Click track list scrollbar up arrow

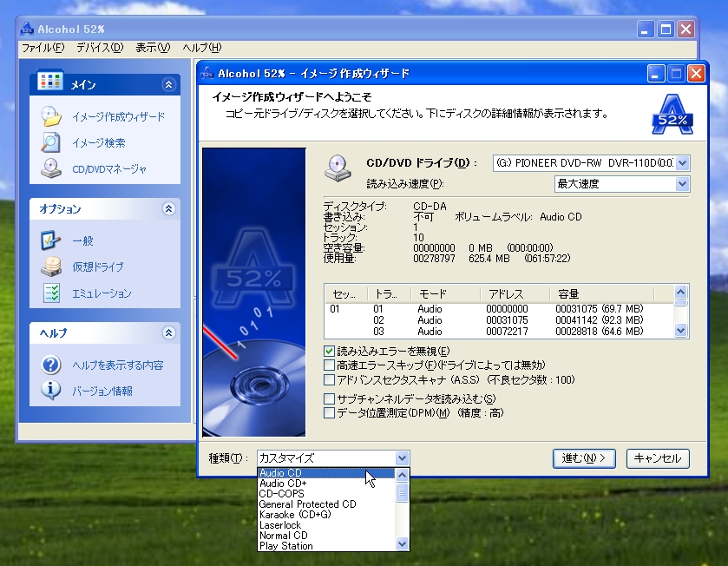click(680, 292)
